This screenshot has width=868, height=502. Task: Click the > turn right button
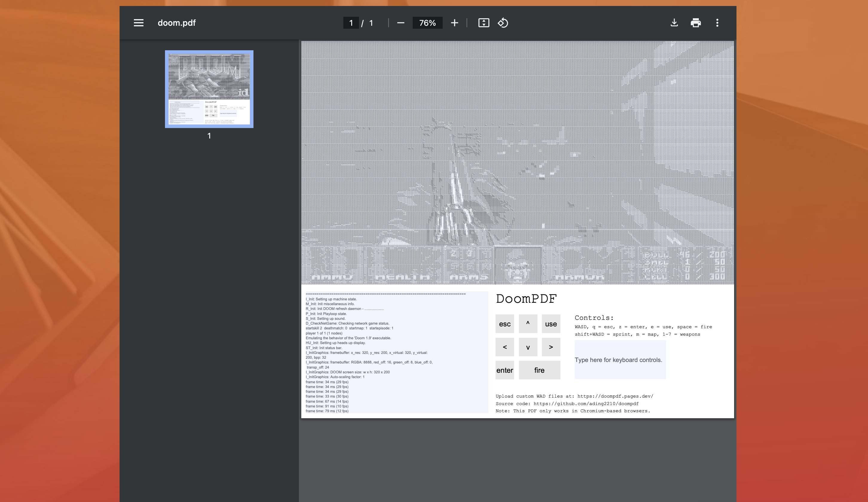click(x=551, y=347)
